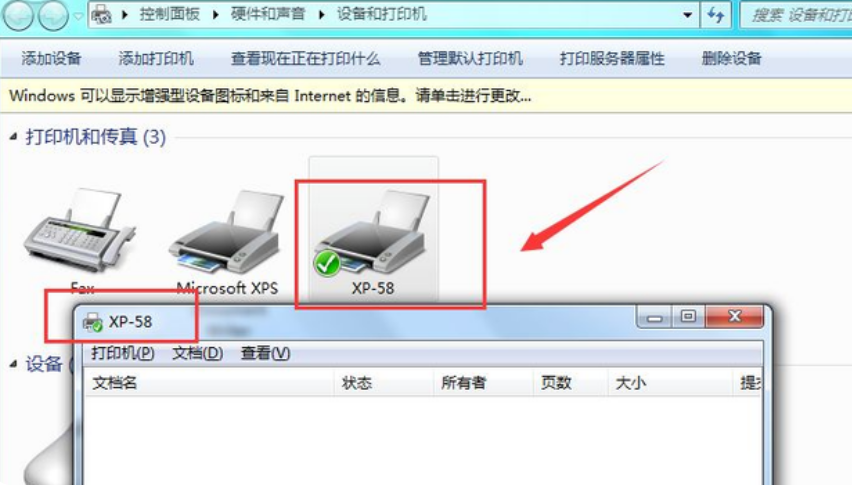Viewport: 852px width, 491px height.
Task: Open the 查看(V) menu
Action: (x=265, y=354)
